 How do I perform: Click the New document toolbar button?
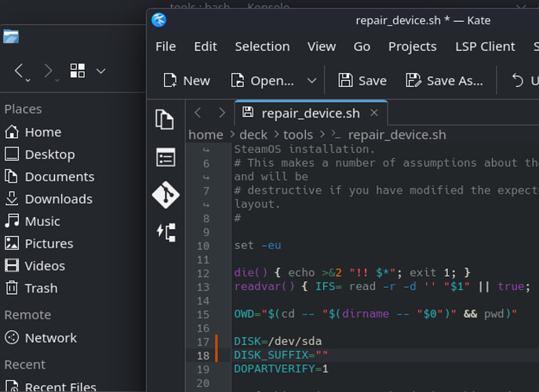[x=186, y=80]
